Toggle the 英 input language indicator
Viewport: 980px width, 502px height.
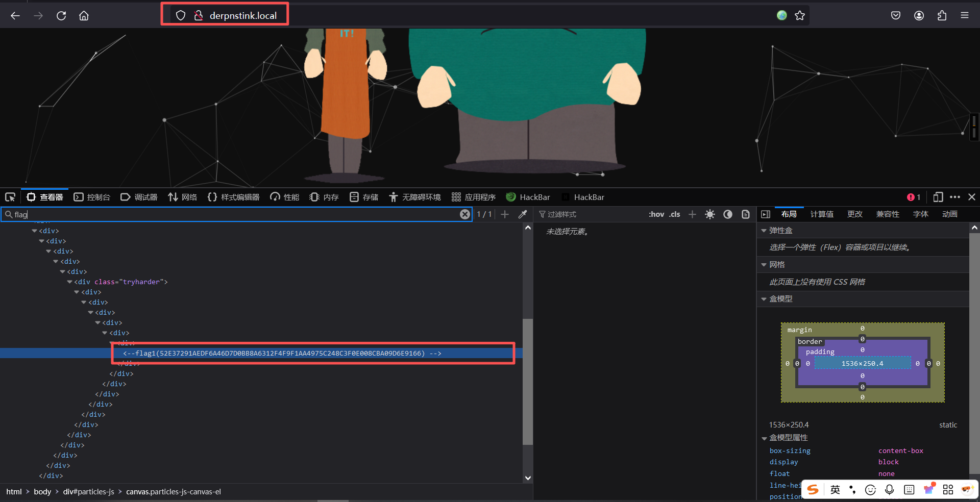pyautogui.click(x=835, y=490)
